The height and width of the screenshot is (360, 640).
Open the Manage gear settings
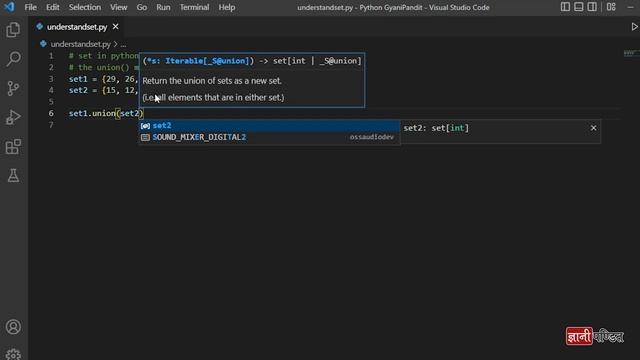(13, 354)
